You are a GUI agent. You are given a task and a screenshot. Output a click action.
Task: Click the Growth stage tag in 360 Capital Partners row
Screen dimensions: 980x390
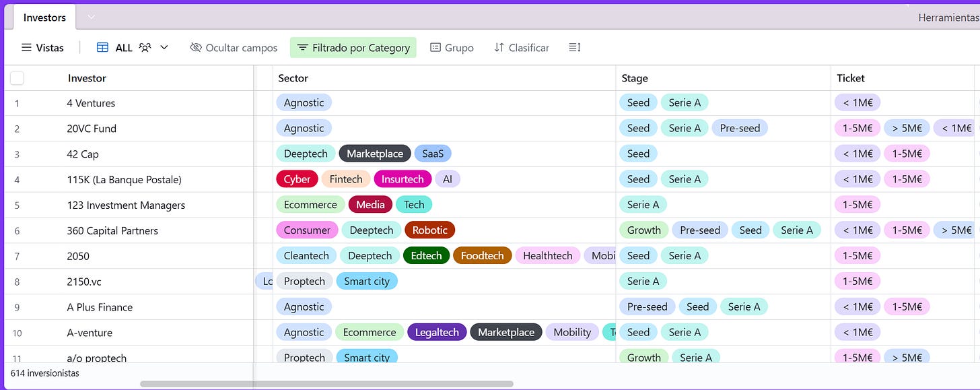[x=644, y=230]
